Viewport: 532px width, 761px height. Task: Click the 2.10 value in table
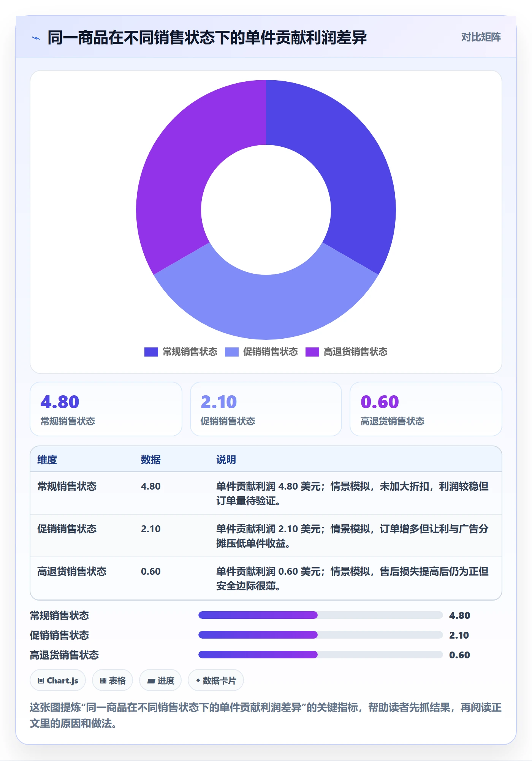151,529
